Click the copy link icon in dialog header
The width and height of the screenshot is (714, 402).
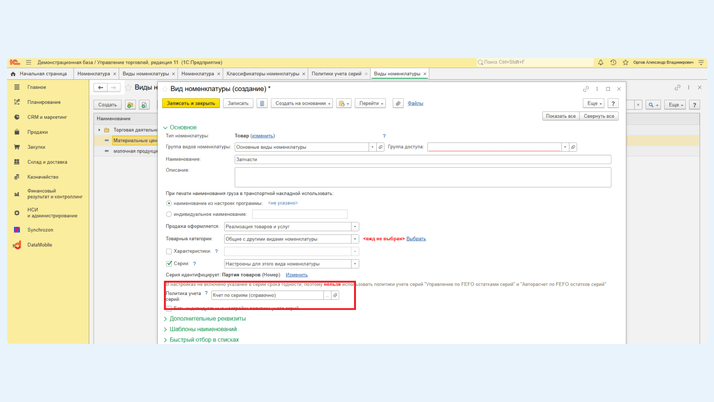click(586, 89)
